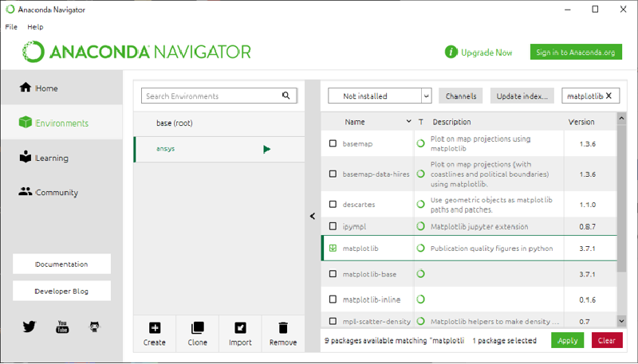
Task: Open the GitHub icon link
Action: 94,327
